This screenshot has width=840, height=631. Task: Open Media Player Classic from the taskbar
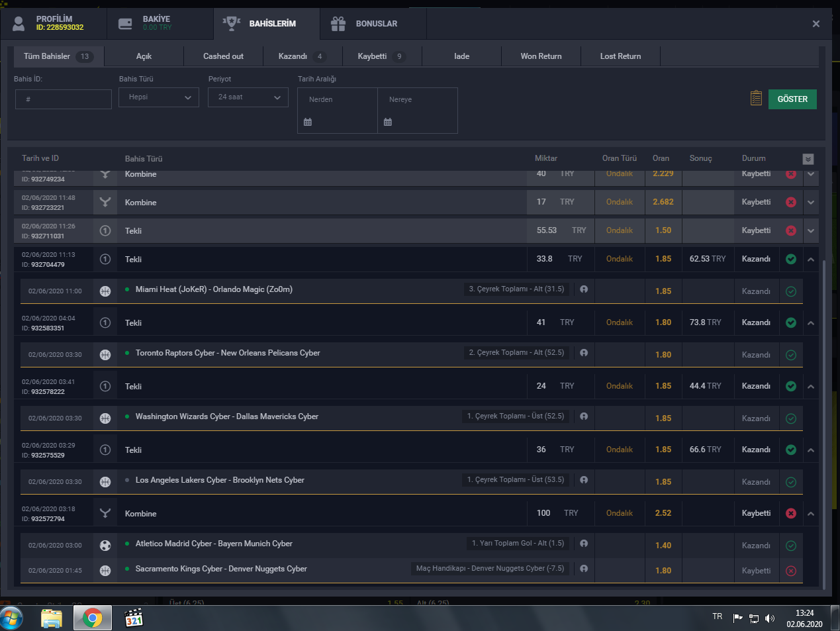point(134,618)
